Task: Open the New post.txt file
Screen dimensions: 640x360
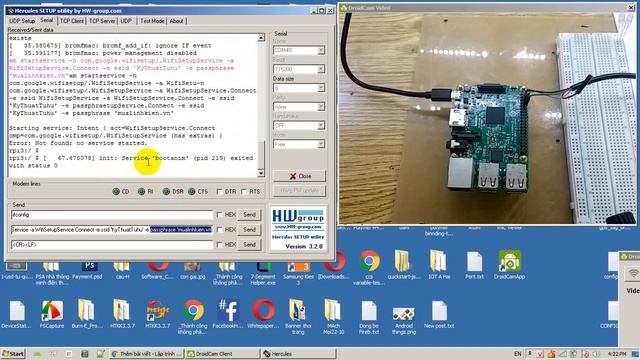Action: (x=439, y=314)
